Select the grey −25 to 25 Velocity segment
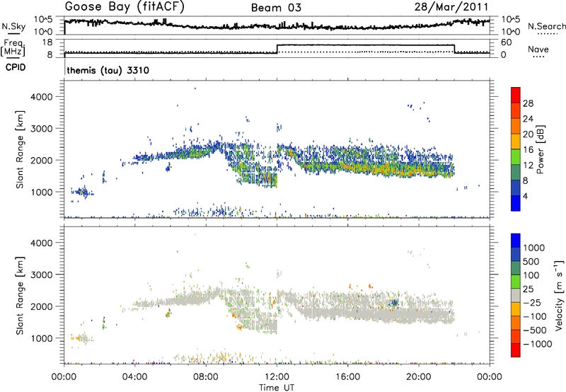The width and height of the screenshot is (566, 392). [516, 295]
